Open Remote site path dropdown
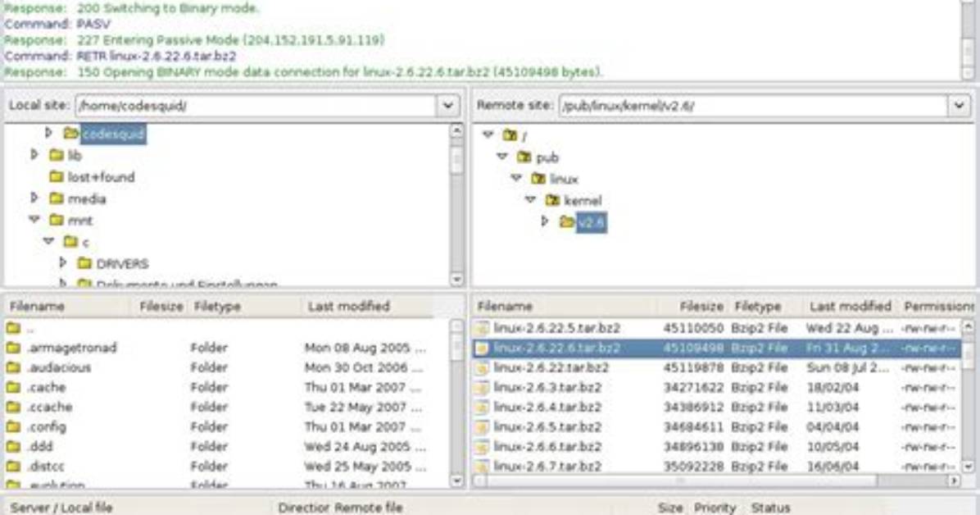 [959, 106]
